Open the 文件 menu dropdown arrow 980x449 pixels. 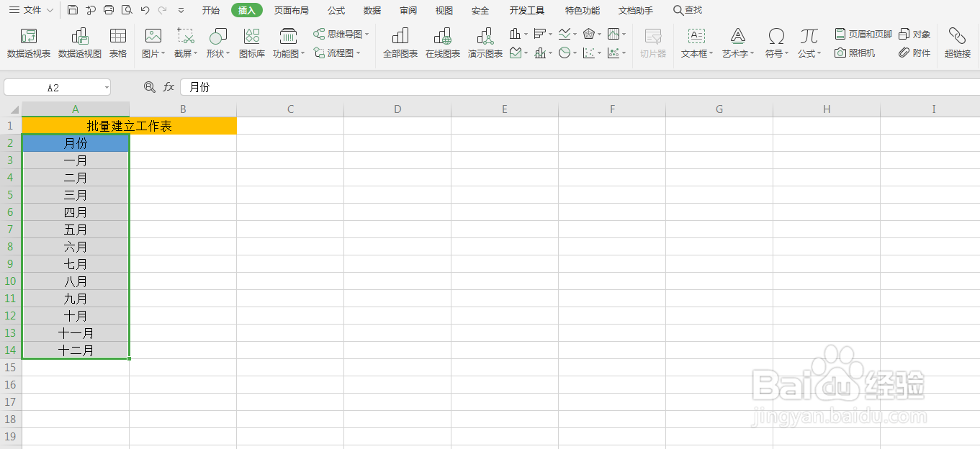(50, 11)
